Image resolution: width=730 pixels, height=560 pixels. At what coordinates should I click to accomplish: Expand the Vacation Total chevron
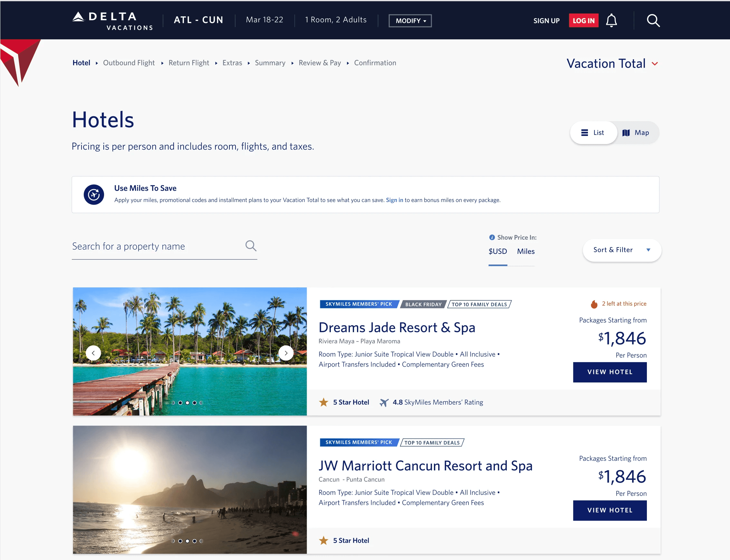[x=655, y=64]
